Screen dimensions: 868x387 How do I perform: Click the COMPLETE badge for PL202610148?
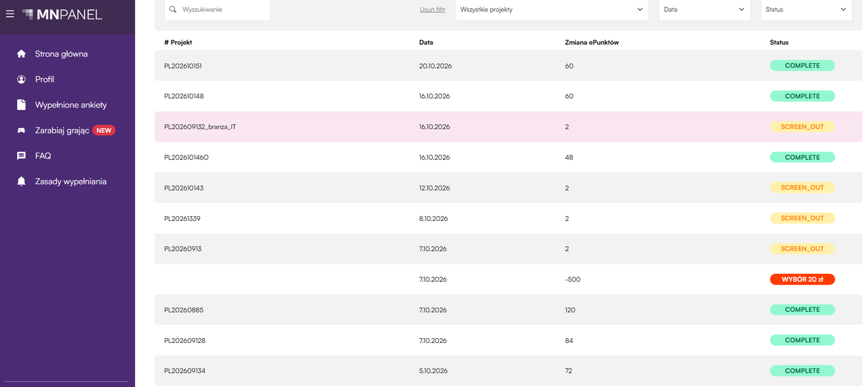(802, 96)
